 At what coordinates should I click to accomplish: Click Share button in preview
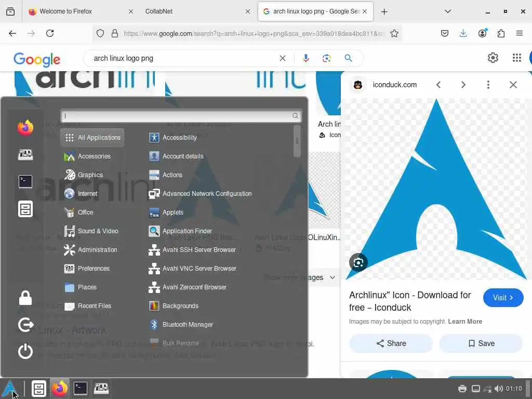(x=391, y=343)
